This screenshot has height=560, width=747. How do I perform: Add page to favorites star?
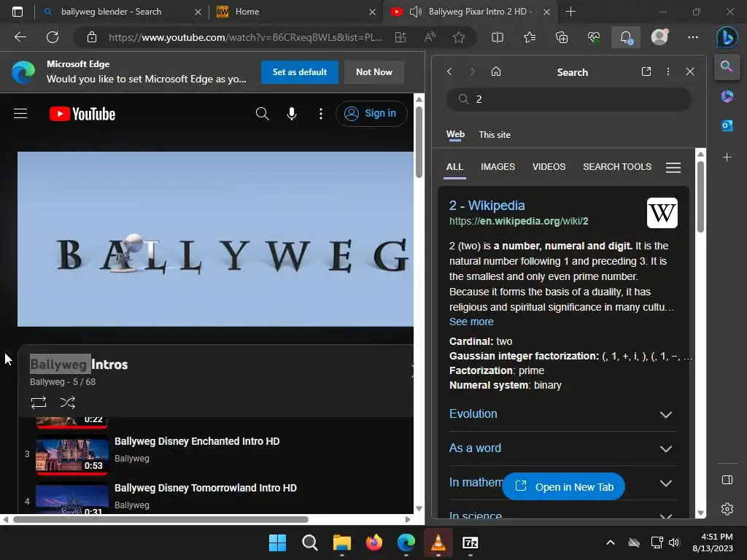(459, 37)
